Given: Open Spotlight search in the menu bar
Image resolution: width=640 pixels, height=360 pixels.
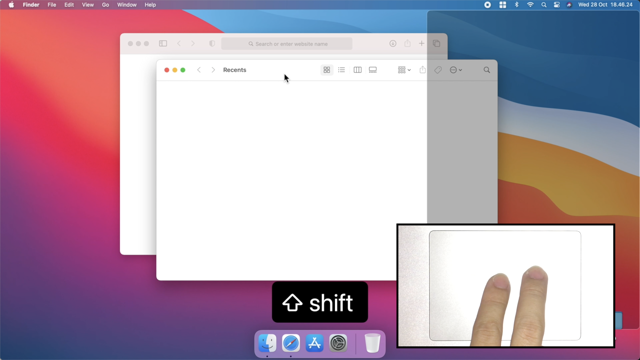Looking at the screenshot, I should click(x=544, y=5).
